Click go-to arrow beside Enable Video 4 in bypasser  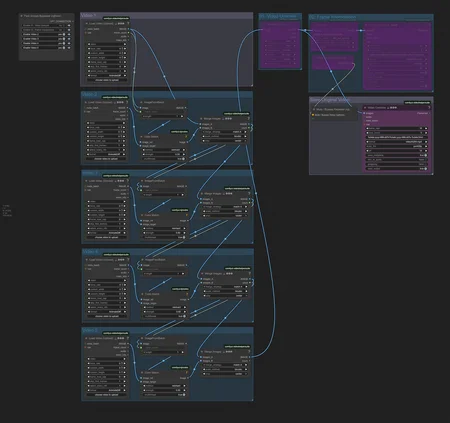pos(69,43)
